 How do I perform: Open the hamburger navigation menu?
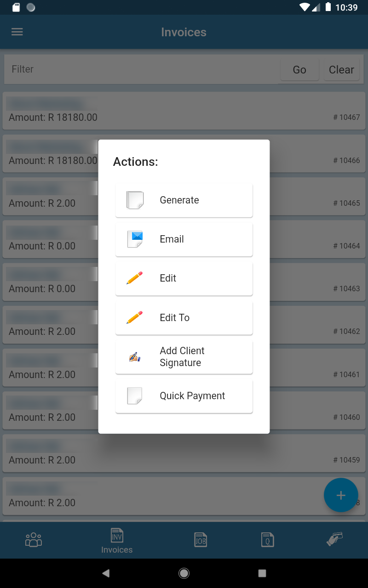pyautogui.click(x=17, y=32)
